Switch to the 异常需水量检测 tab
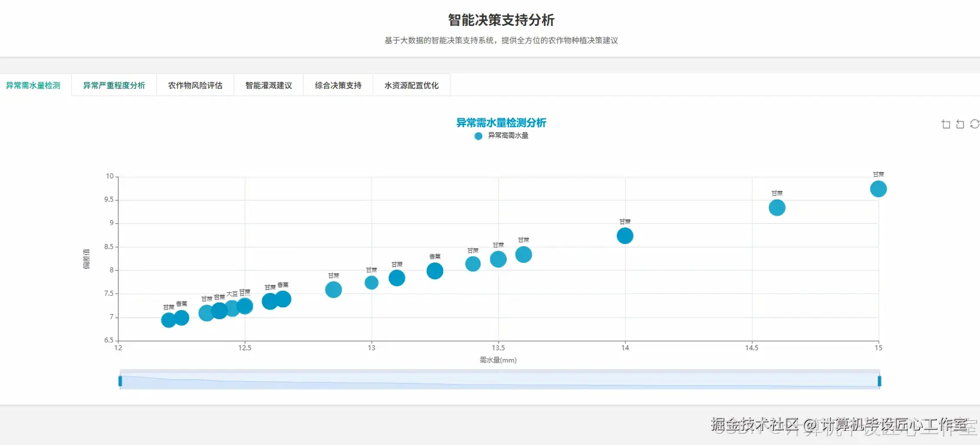Screen dimensions: 980x445 (33, 85)
